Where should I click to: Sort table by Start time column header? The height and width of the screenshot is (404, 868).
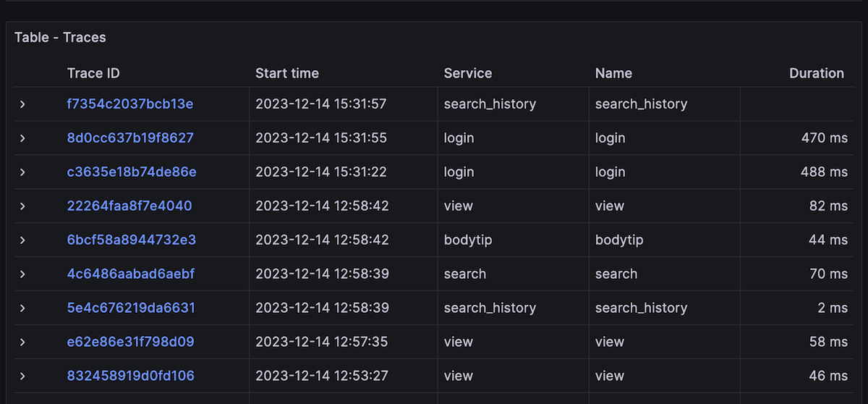coord(287,73)
